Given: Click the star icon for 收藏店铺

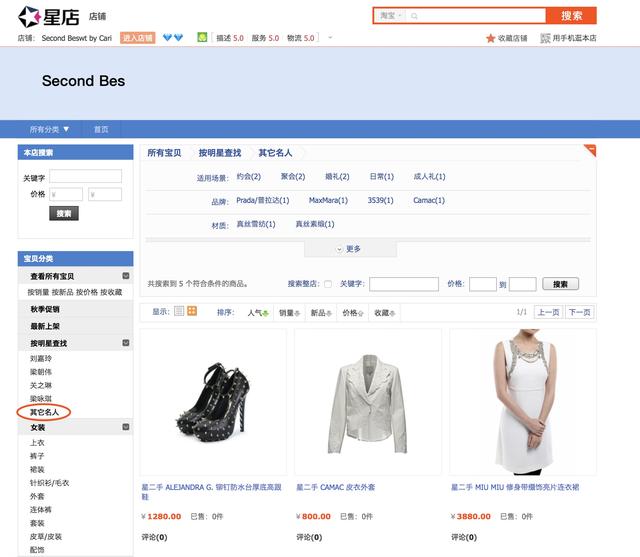Looking at the screenshot, I should click(x=490, y=38).
